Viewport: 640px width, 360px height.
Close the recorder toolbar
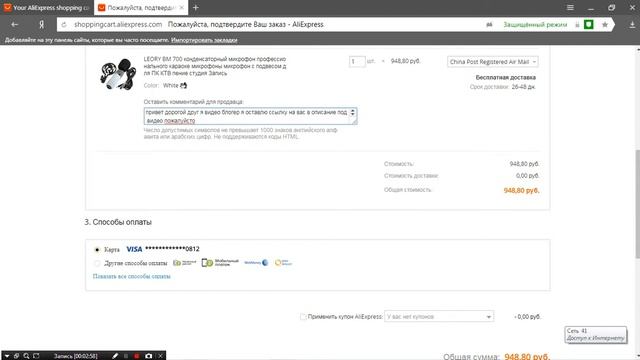tap(160, 356)
